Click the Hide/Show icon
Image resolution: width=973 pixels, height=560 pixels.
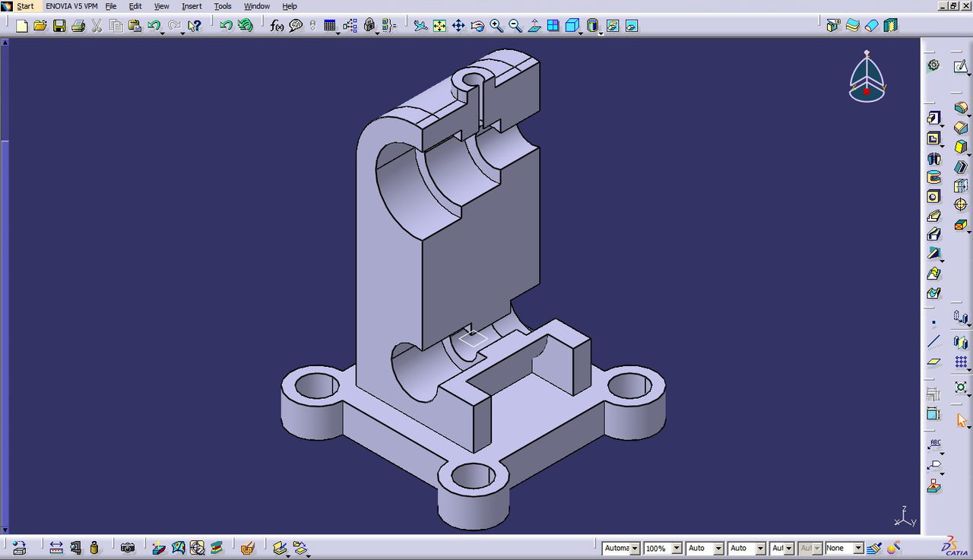pos(613,26)
